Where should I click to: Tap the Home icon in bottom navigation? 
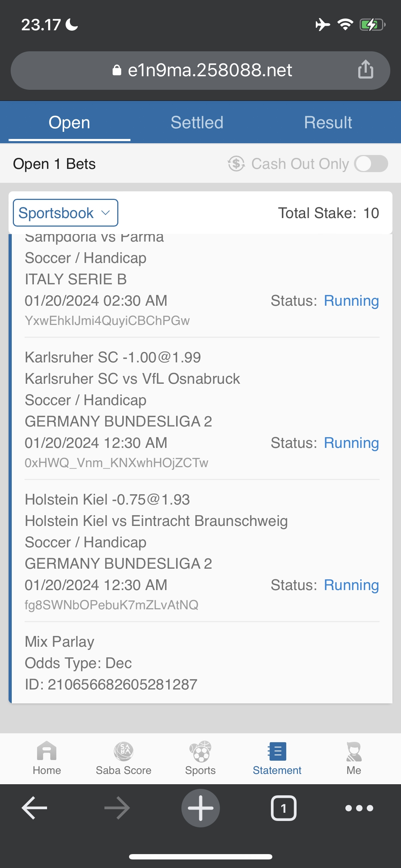point(47,751)
